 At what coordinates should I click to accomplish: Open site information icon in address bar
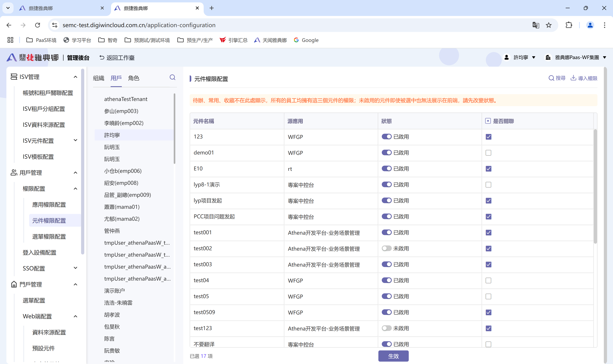click(55, 25)
